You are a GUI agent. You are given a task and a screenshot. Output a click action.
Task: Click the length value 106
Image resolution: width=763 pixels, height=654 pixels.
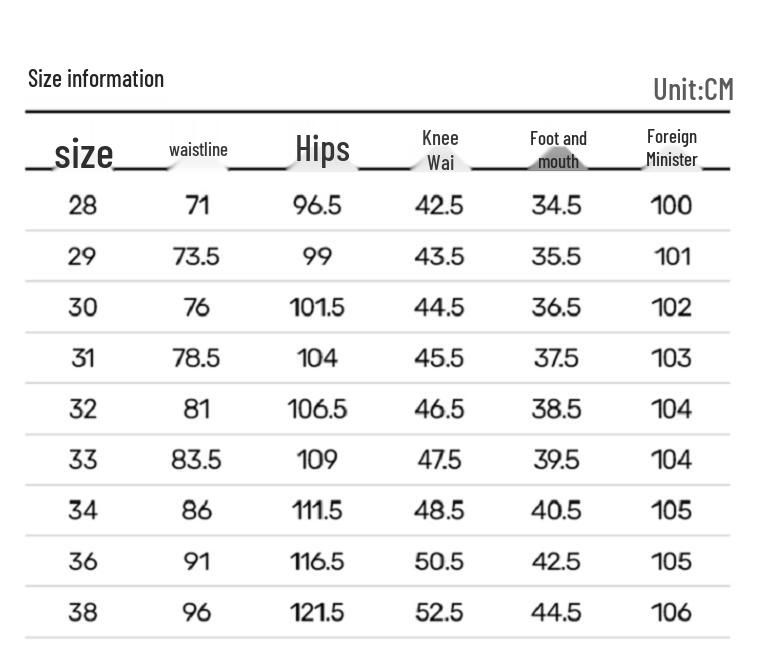[671, 612]
